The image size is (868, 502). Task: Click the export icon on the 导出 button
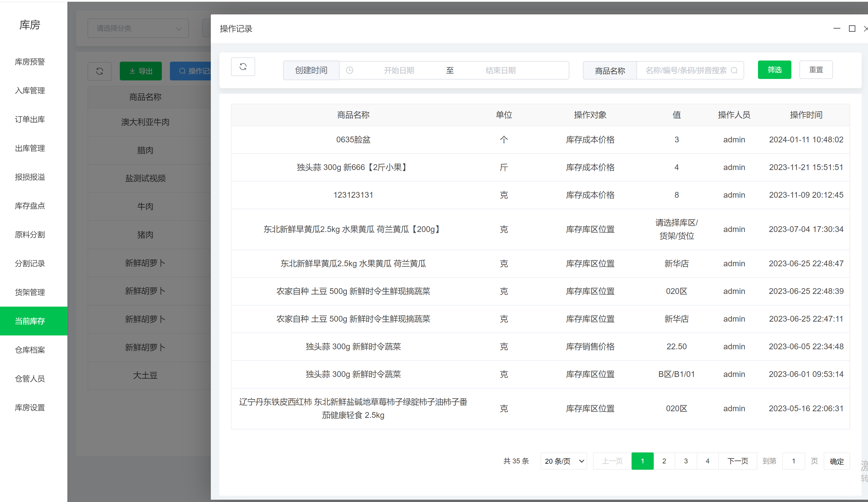pos(132,71)
